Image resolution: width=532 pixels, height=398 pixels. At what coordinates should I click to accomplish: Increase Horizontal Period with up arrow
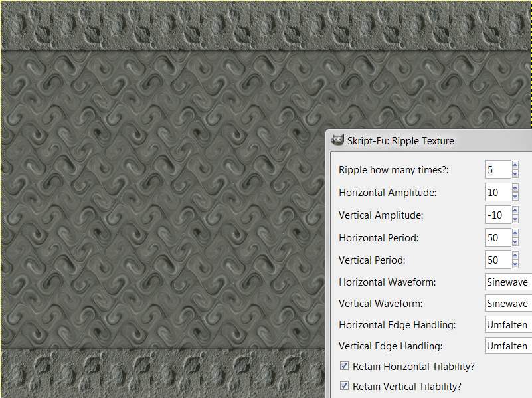(x=515, y=233)
